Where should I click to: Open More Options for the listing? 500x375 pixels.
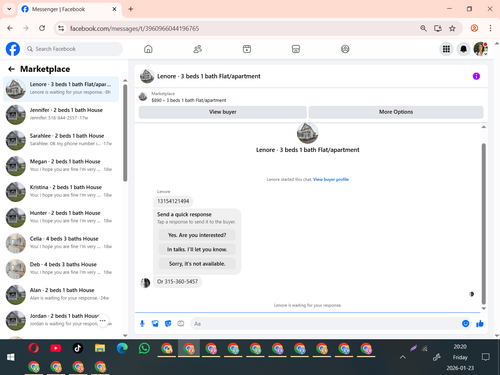396,112
